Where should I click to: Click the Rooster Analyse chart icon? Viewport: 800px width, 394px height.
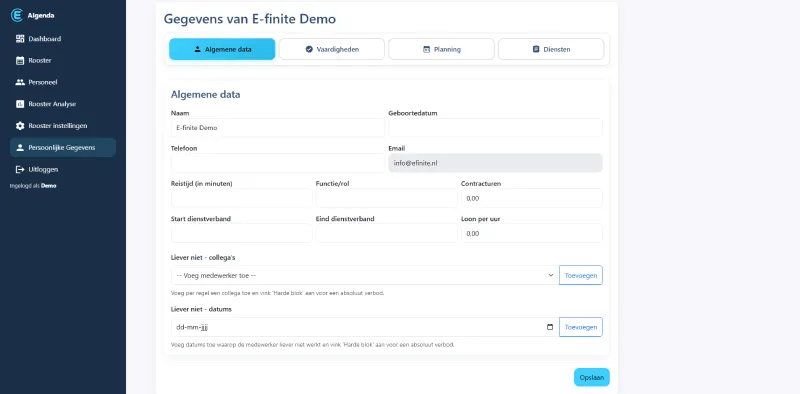coord(20,104)
